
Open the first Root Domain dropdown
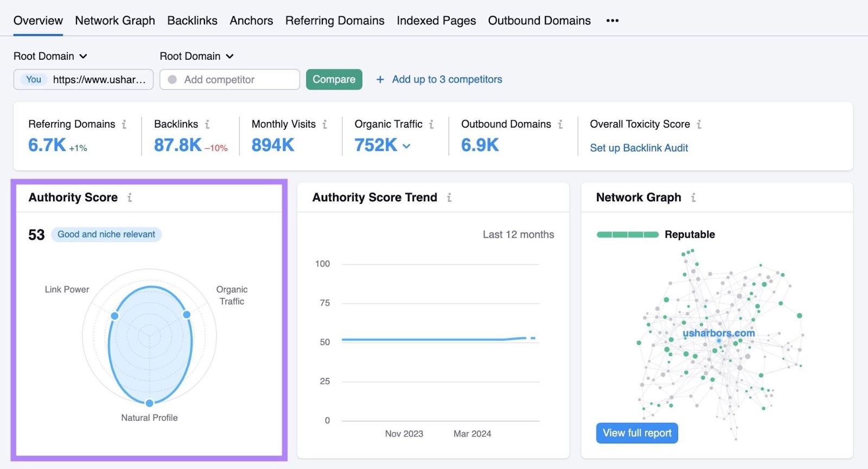[x=50, y=56]
